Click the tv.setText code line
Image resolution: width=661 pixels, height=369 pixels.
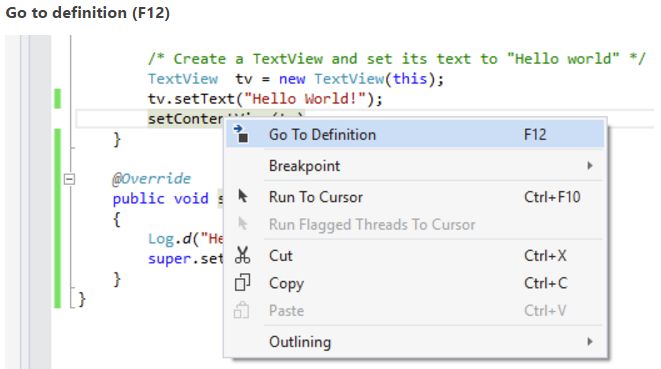265,99
